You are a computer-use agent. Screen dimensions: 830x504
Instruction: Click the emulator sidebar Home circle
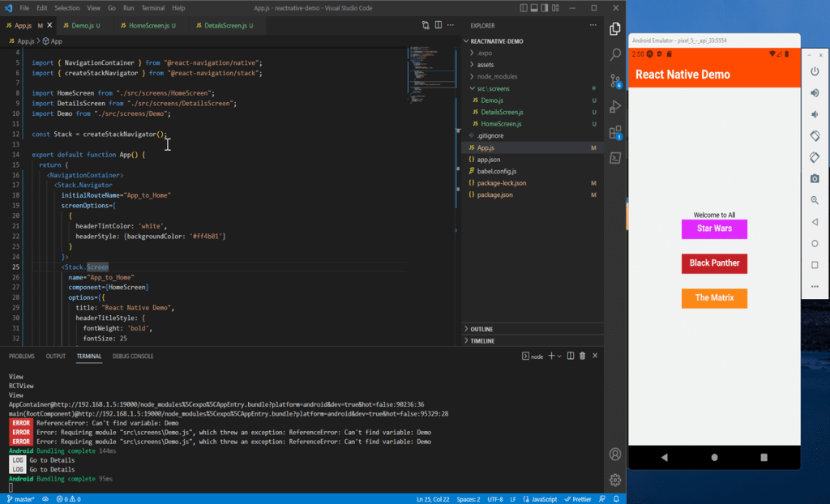(x=815, y=244)
